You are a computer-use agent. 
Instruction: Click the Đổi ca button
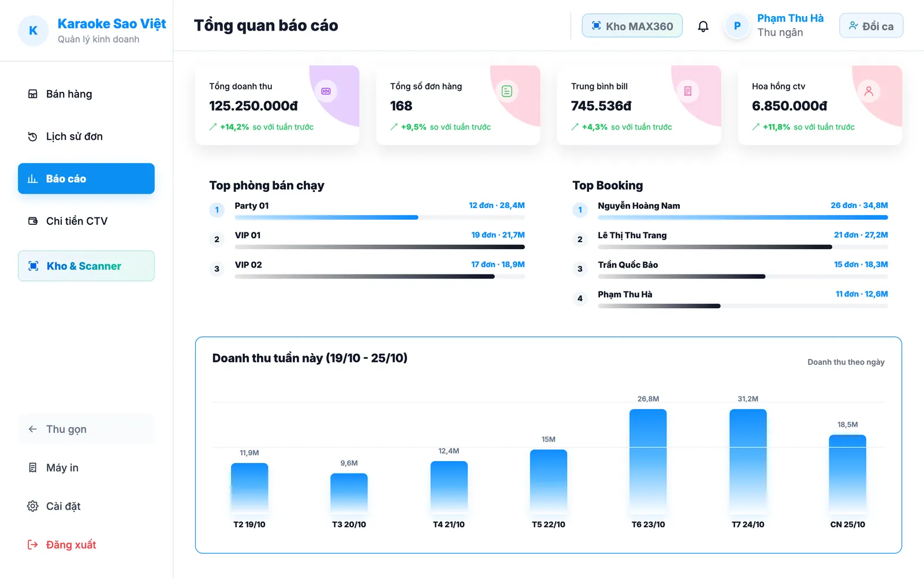(871, 26)
